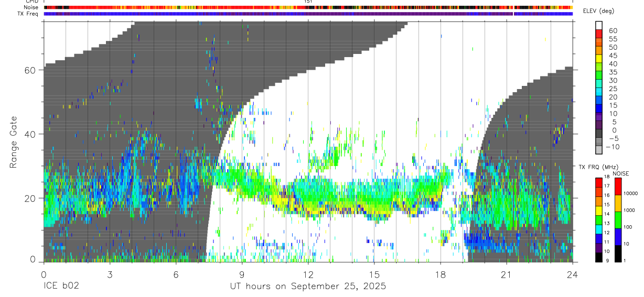Image resolution: width=644 pixels, height=297 pixels.
Task: Click the x-axis tick label '3'
Action: [110, 274]
